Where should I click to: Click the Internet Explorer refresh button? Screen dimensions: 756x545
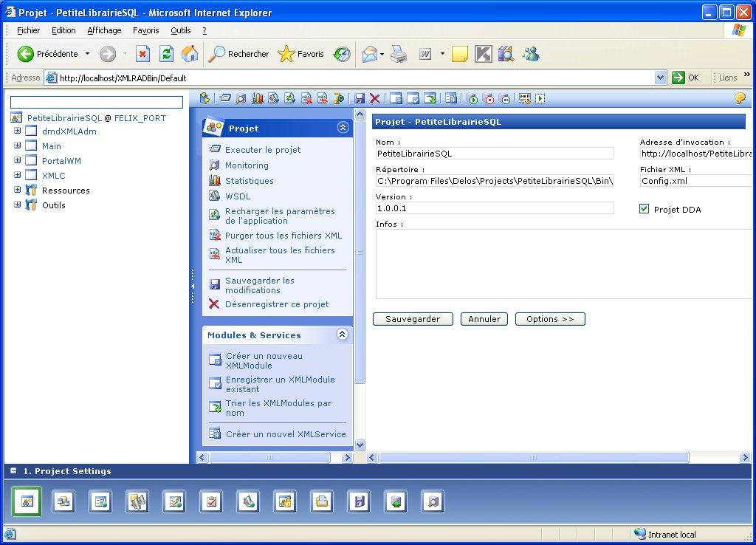pos(167,54)
